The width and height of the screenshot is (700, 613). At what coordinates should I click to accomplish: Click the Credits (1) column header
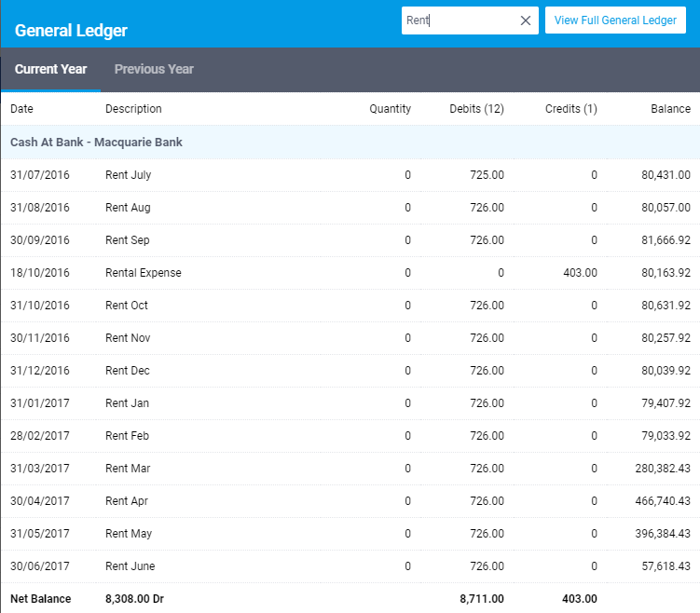pyautogui.click(x=571, y=109)
